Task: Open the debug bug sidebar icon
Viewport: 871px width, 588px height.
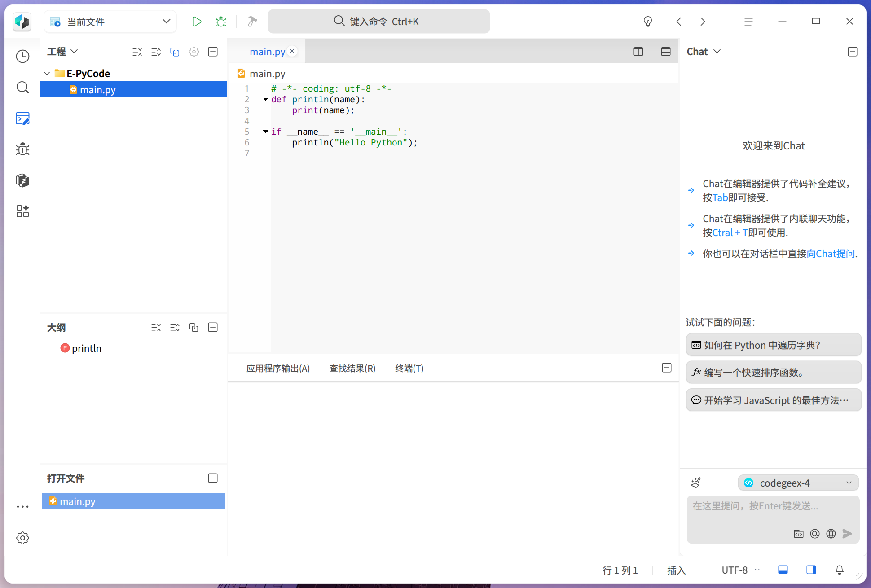Action: (22, 149)
